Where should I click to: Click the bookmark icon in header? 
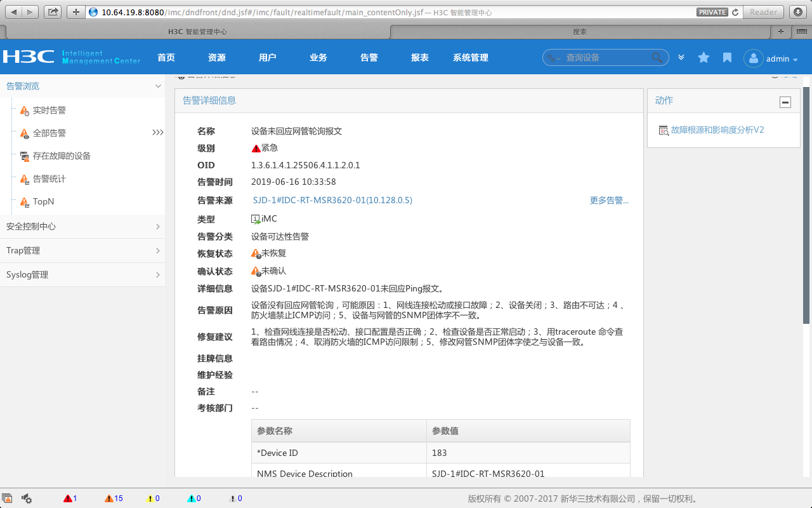pos(727,58)
